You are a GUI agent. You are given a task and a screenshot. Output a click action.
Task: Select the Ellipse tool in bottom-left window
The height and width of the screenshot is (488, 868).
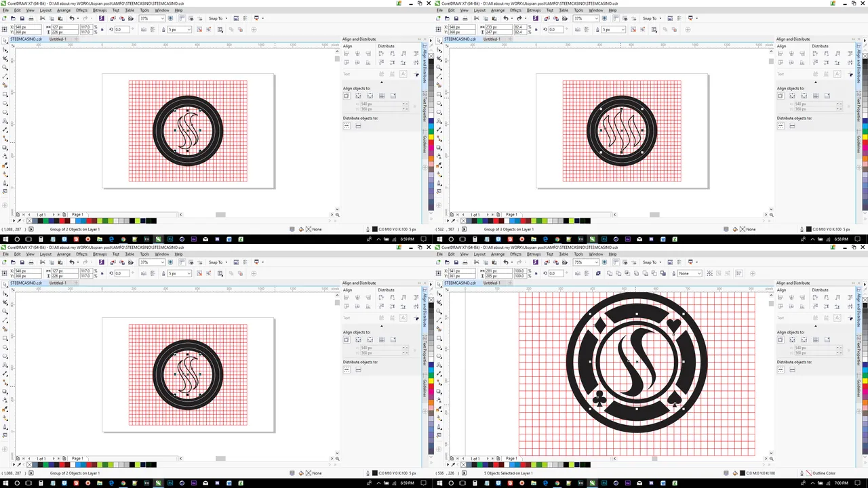(5, 347)
